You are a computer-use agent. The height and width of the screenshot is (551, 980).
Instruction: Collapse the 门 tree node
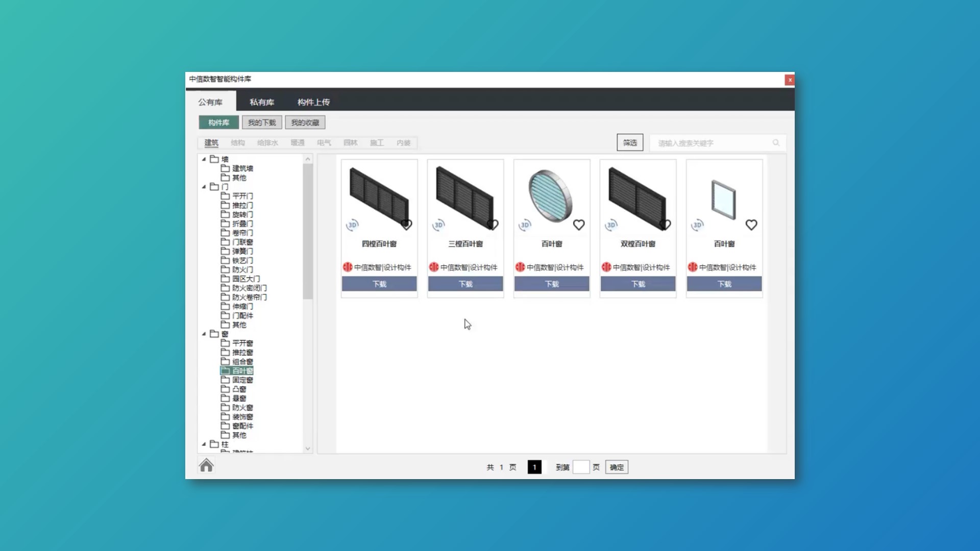[x=204, y=187]
